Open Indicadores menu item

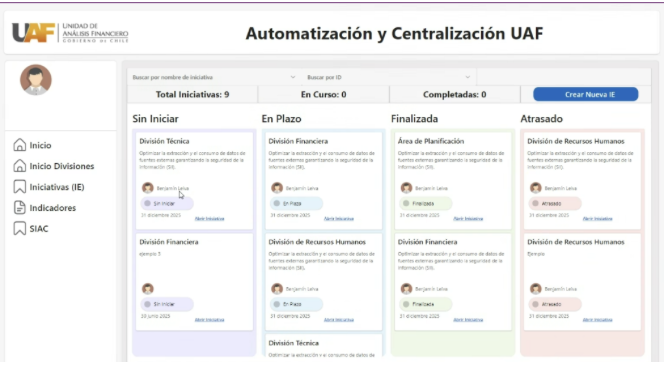point(53,208)
